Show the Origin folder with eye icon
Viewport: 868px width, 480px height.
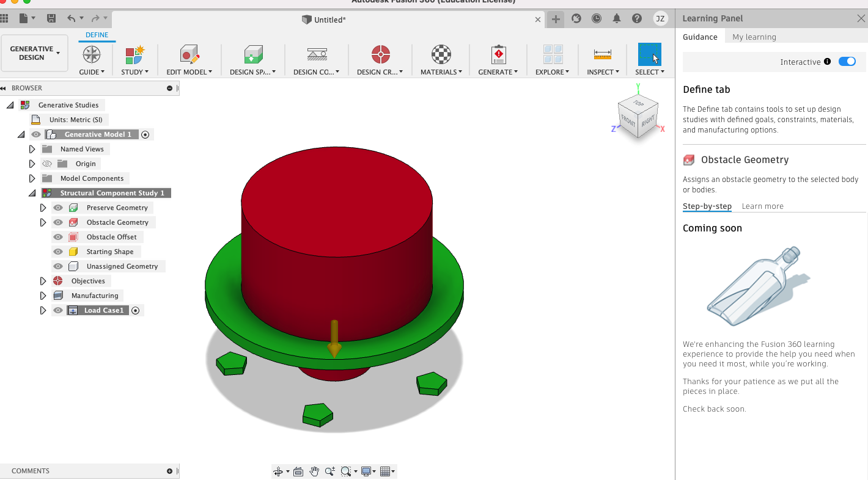coord(47,164)
